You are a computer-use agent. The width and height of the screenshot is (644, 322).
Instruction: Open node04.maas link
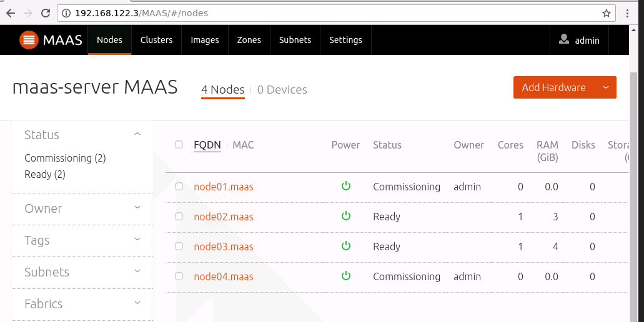tap(224, 276)
